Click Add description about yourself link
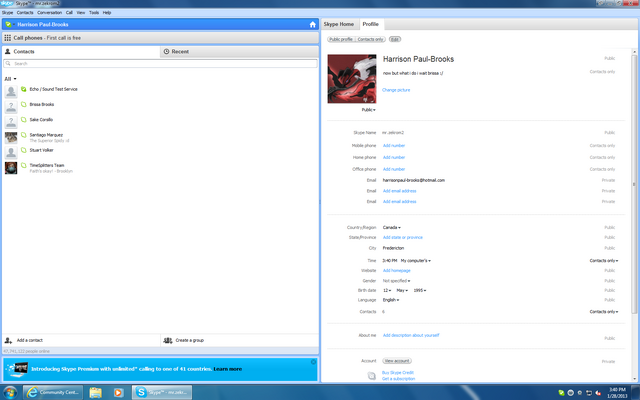 coord(411,335)
